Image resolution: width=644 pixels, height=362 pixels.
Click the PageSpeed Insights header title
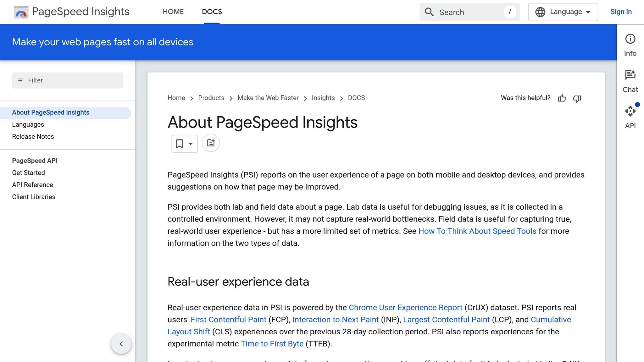coord(81,12)
